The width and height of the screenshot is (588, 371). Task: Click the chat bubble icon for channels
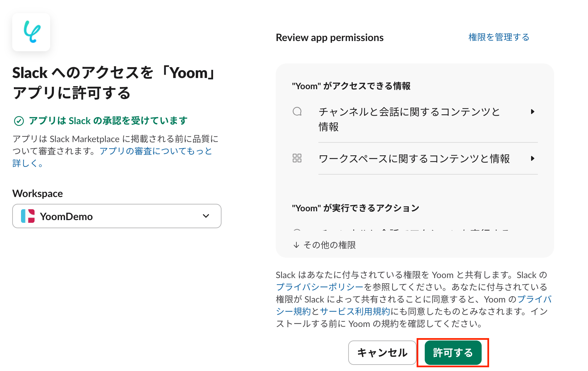click(297, 112)
